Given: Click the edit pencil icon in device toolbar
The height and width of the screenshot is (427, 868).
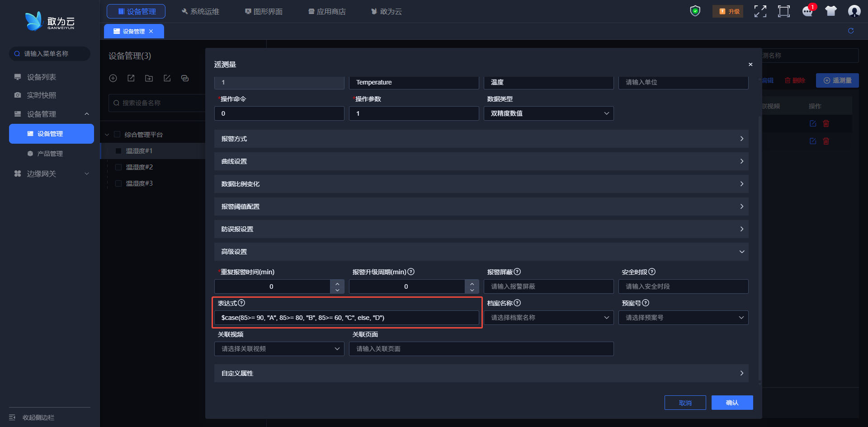Looking at the screenshot, I should click(167, 78).
